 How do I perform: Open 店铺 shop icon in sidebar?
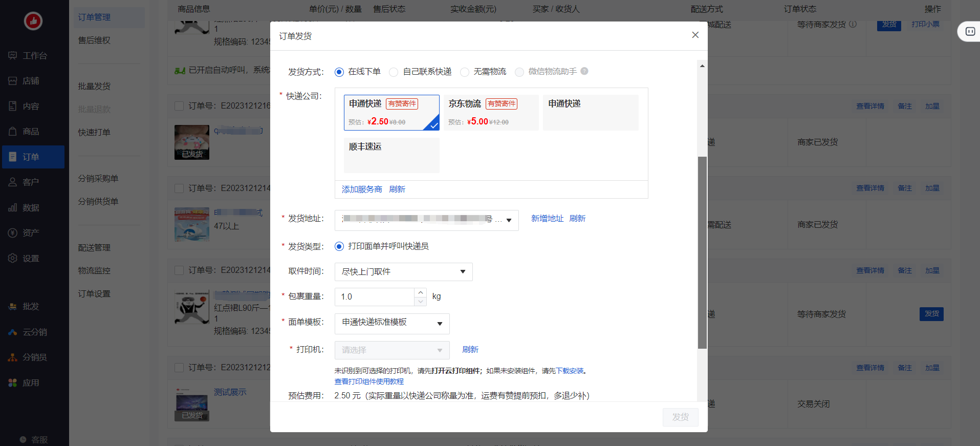[x=12, y=81]
